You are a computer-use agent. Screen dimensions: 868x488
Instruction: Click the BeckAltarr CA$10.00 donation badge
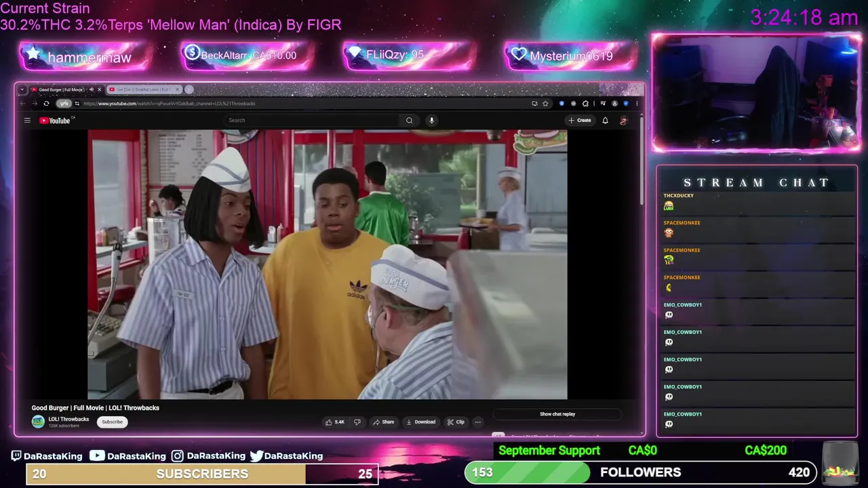pos(248,56)
